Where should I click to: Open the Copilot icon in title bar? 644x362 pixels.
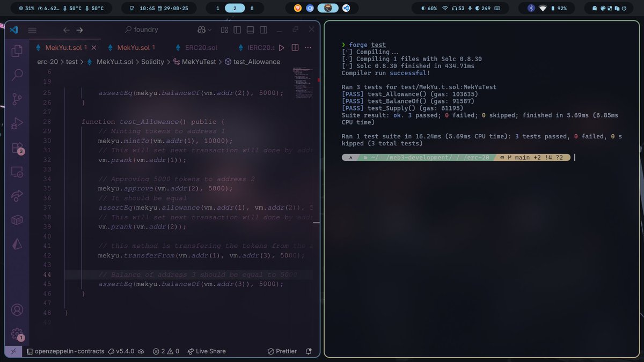(x=201, y=30)
